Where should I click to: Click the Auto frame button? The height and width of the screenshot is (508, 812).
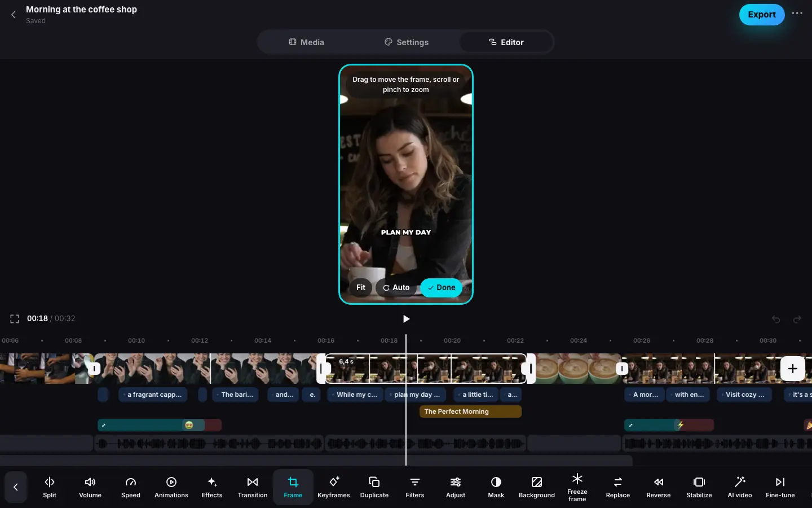[x=396, y=287]
